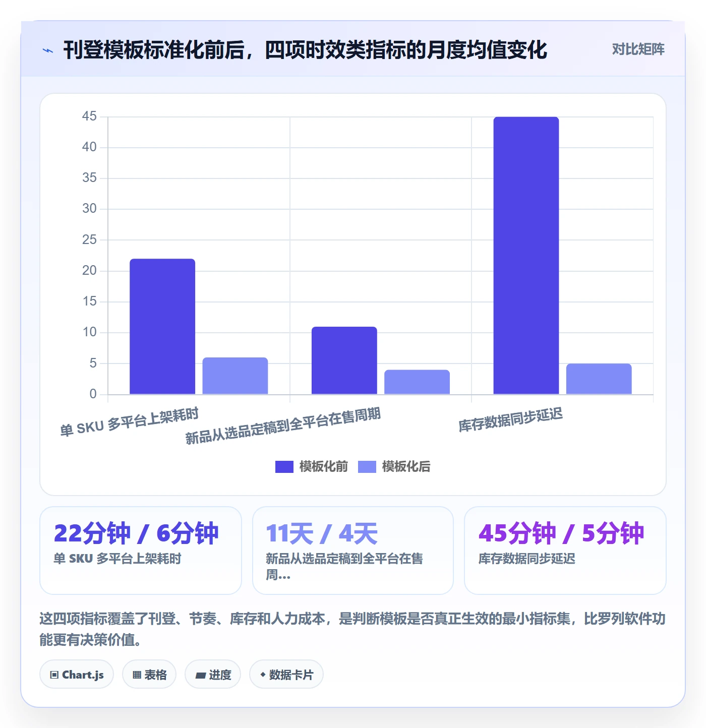
Task: Click the y-axis tick label 45
Action: click(x=89, y=116)
